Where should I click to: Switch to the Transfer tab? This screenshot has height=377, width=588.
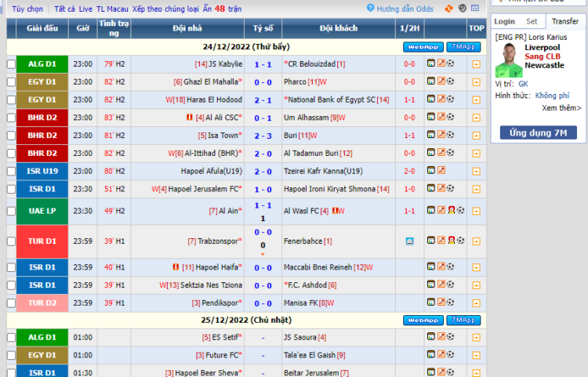564,21
